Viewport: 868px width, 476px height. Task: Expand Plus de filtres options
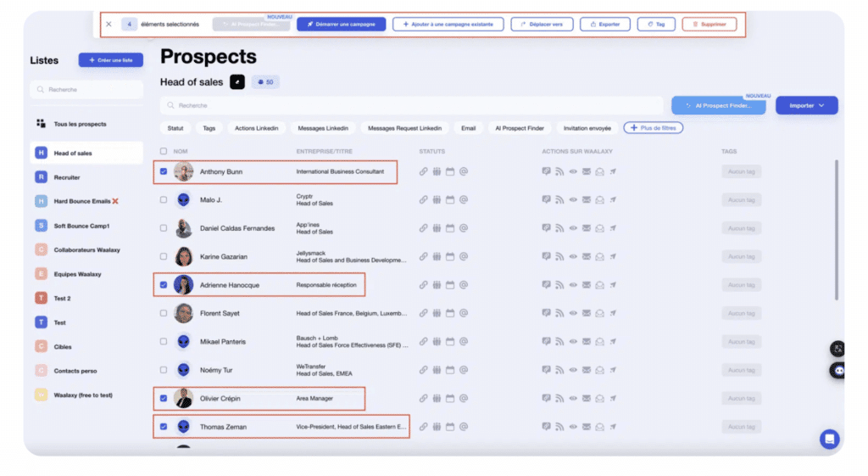point(653,128)
